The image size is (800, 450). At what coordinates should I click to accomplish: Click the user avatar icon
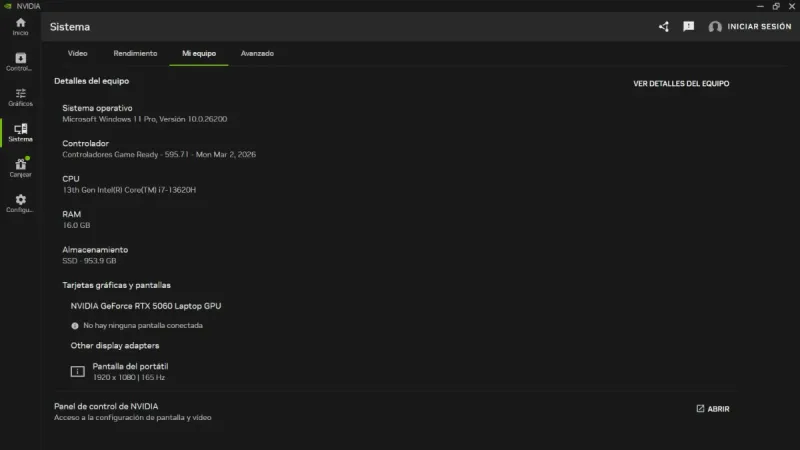715,27
